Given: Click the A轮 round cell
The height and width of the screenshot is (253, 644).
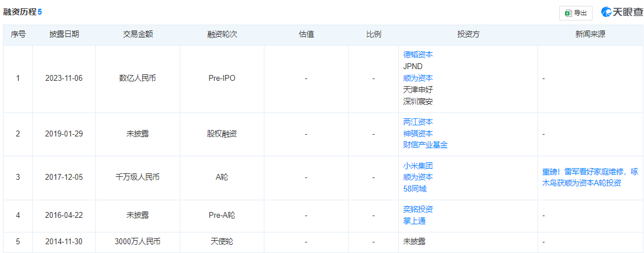Looking at the screenshot, I should point(222,177).
